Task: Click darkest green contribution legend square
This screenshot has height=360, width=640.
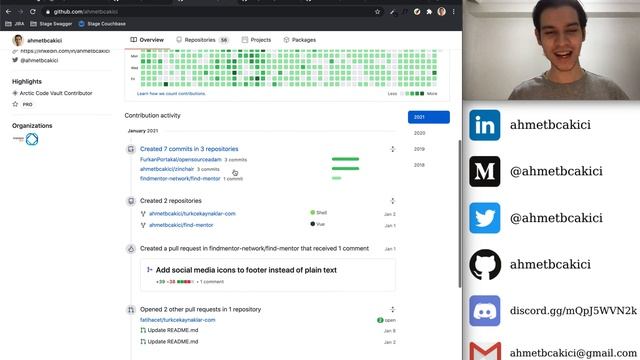Action: (422, 94)
